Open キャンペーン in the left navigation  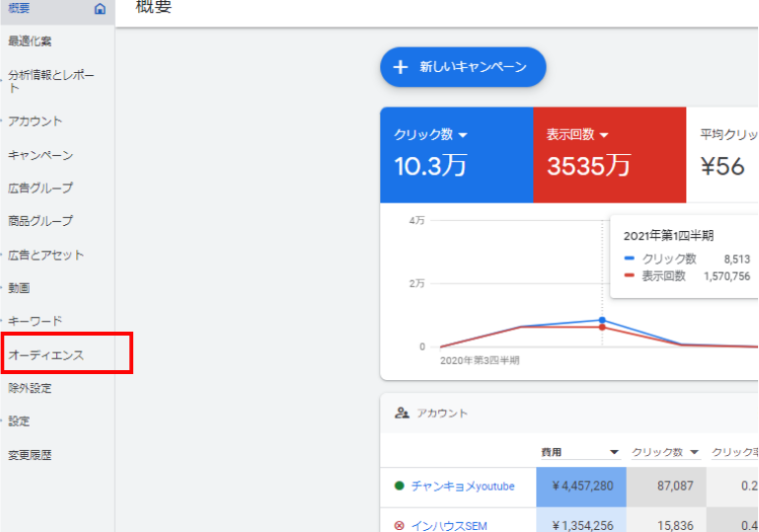[x=40, y=155]
